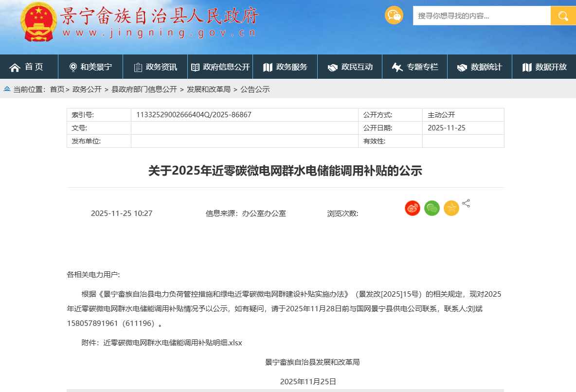This screenshot has height=392, width=576.
Task: Open 政府信息公开 menu item
Action: click(x=220, y=67)
